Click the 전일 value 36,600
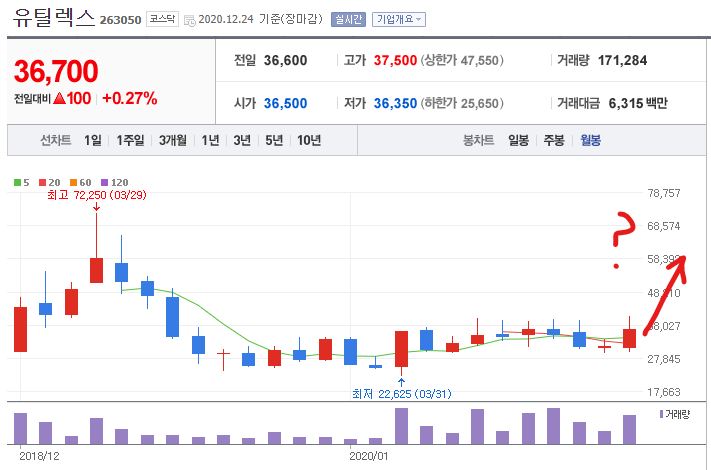 click(x=285, y=60)
